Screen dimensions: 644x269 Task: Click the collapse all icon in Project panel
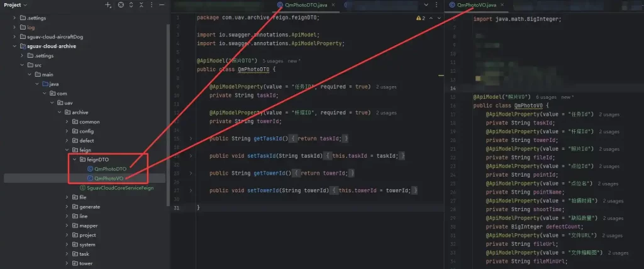(142, 5)
